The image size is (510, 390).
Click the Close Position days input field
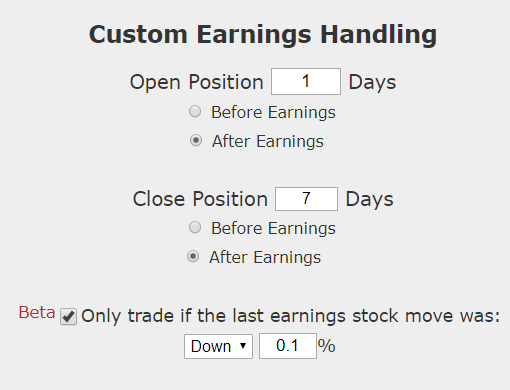pyautogui.click(x=306, y=199)
